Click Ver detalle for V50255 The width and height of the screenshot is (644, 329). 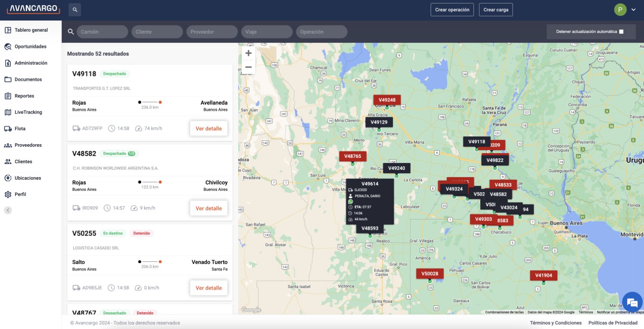tap(209, 288)
